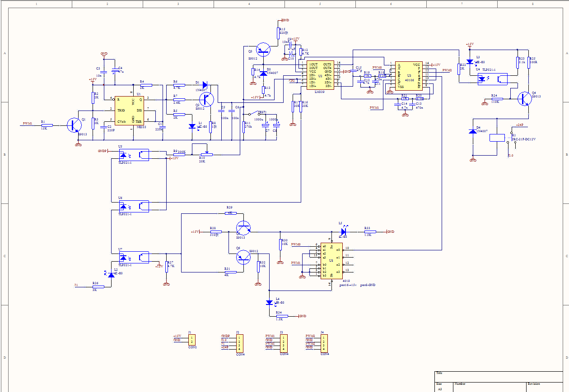Click the Title field in title block
Viewport: 569px width, 392px height.
pyautogui.click(x=439, y=373)
